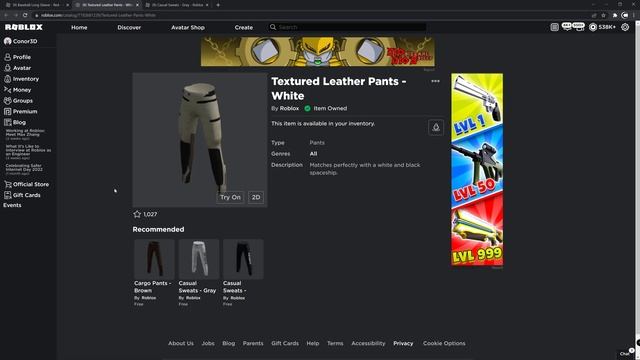Image resolution: width=640 pixels, height=360 pixels.
Task: Open Money in the sidebar
Action: point(17,90)
